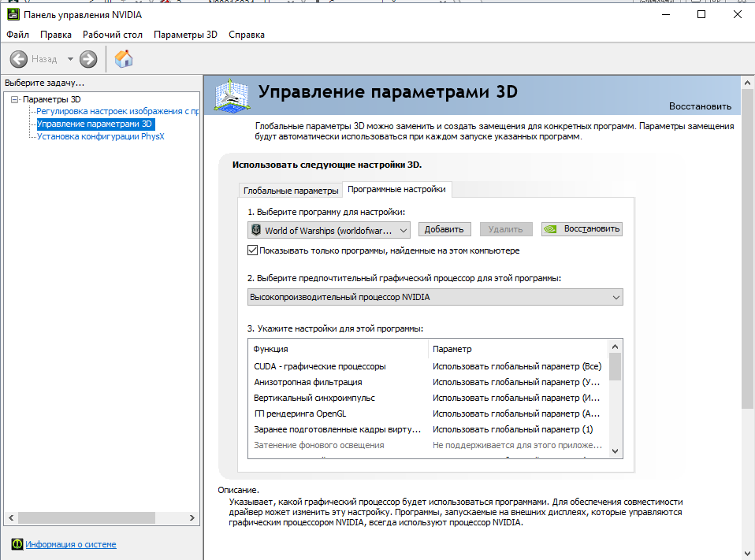Click the Функция column header

pyautogui.click(x=339, y=349)
